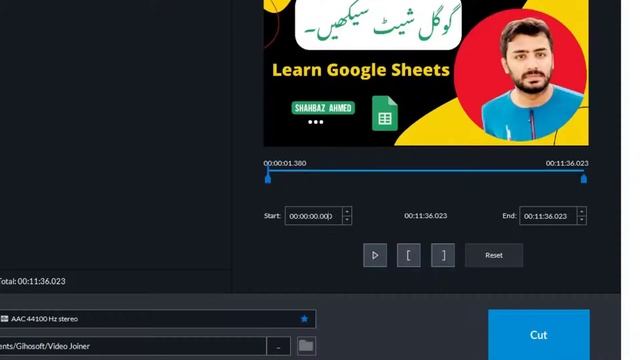
Task: Select the Total: 00:11:36.023 text
Action: click(32, 281)
